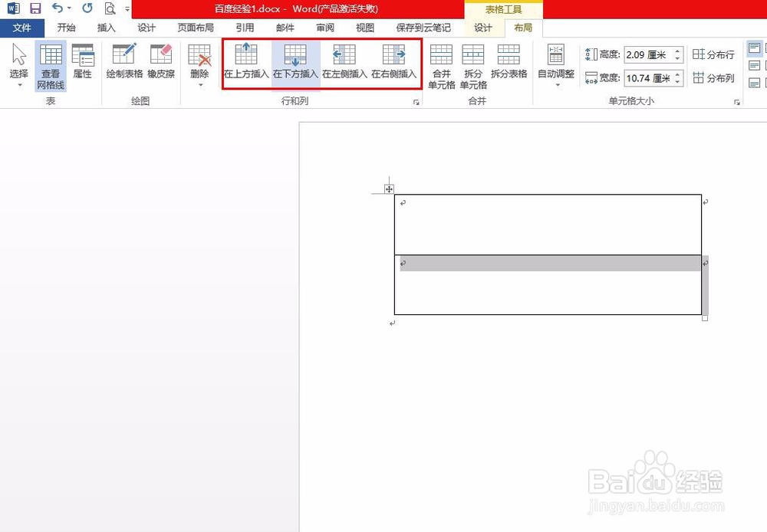Undo the last action
The width and height of the screenshot is (767, 532).
[x=58, y=8]
